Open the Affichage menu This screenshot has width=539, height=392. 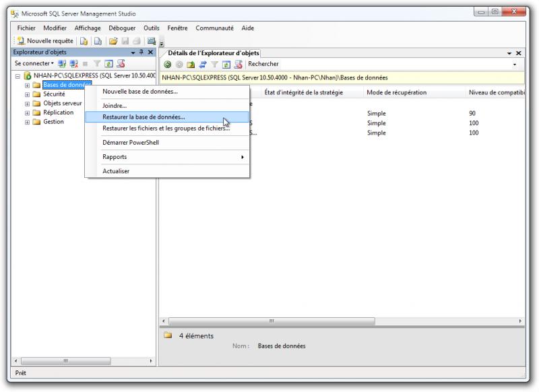pyautogui.click(x=88, y=28)
